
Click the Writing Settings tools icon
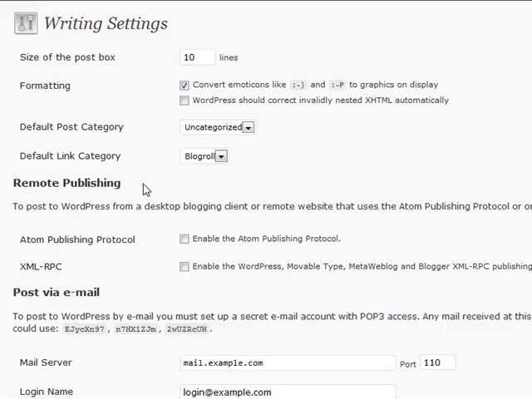[x=26, y=23]
